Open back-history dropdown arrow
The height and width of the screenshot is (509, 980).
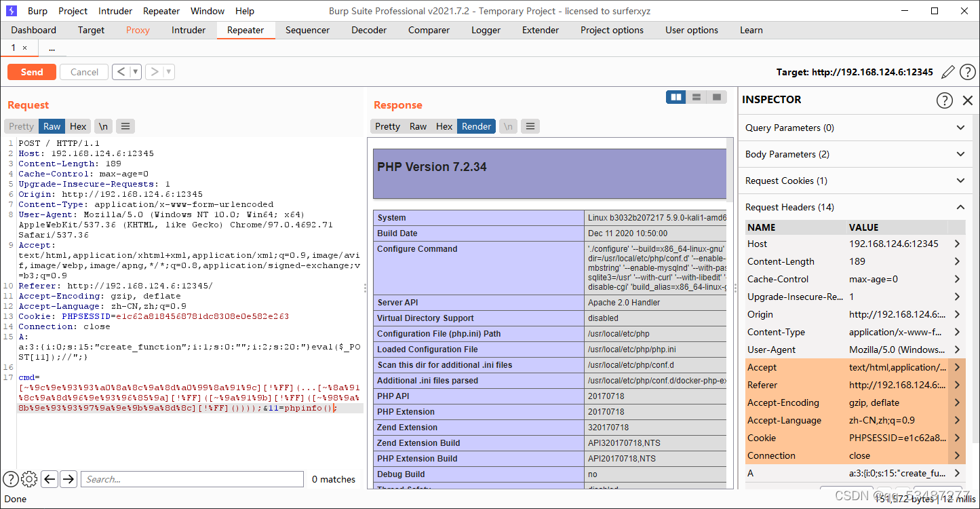[x=136, y=72]
